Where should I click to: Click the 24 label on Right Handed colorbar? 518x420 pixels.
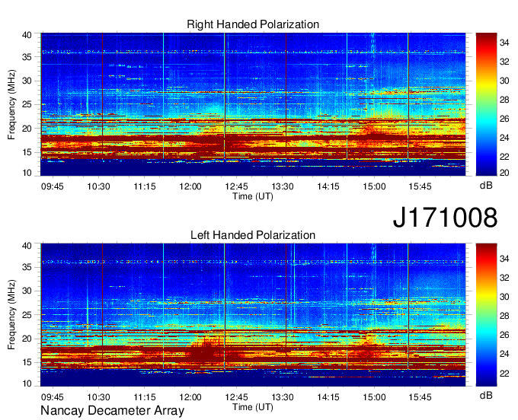[x=504, y=138]
